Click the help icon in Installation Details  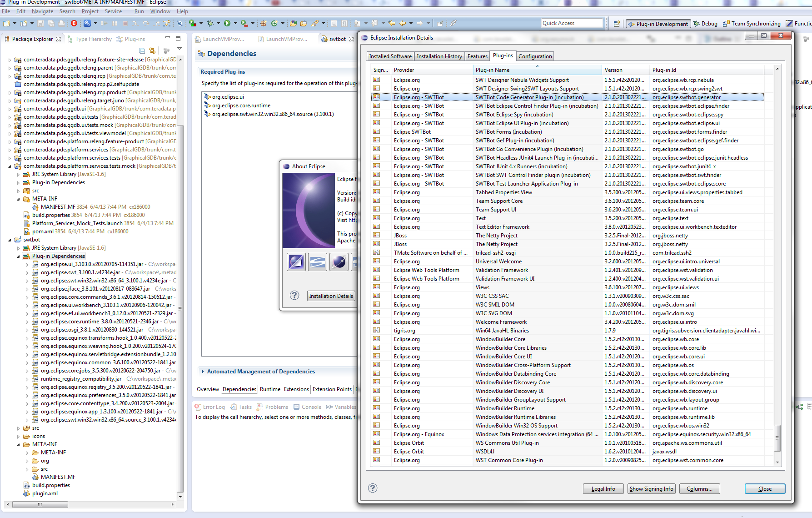373,488
